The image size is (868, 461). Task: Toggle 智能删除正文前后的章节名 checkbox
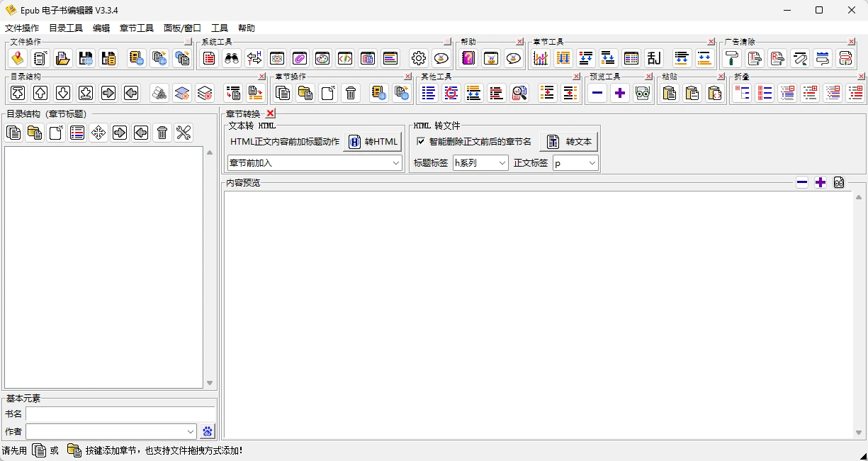[x=421, y=142]
